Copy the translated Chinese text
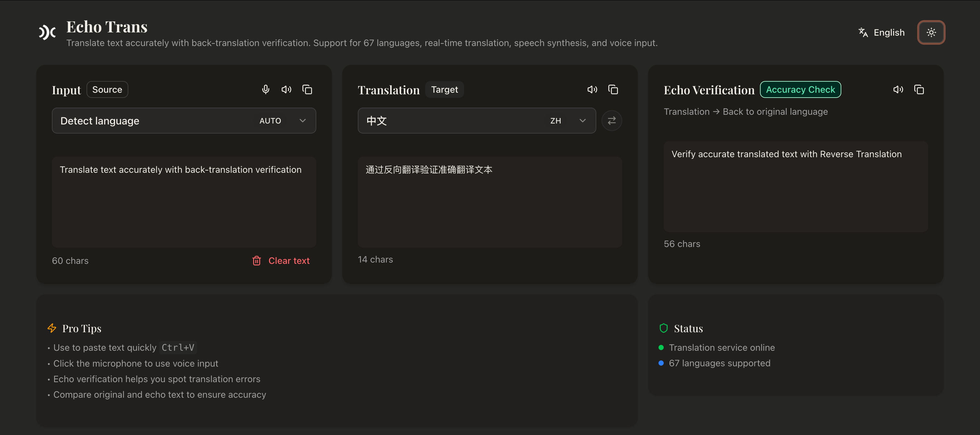 613,89
